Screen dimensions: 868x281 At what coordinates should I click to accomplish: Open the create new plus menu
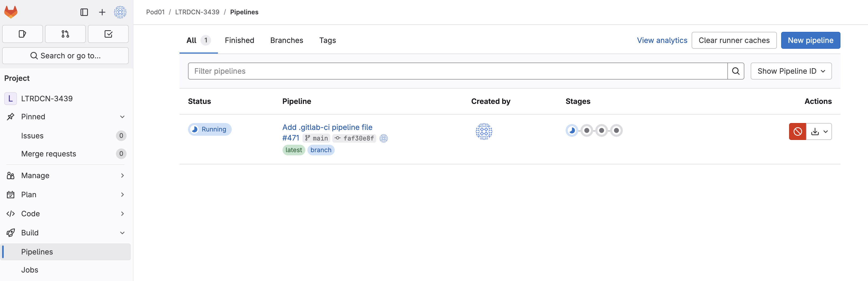click(102, 12)
